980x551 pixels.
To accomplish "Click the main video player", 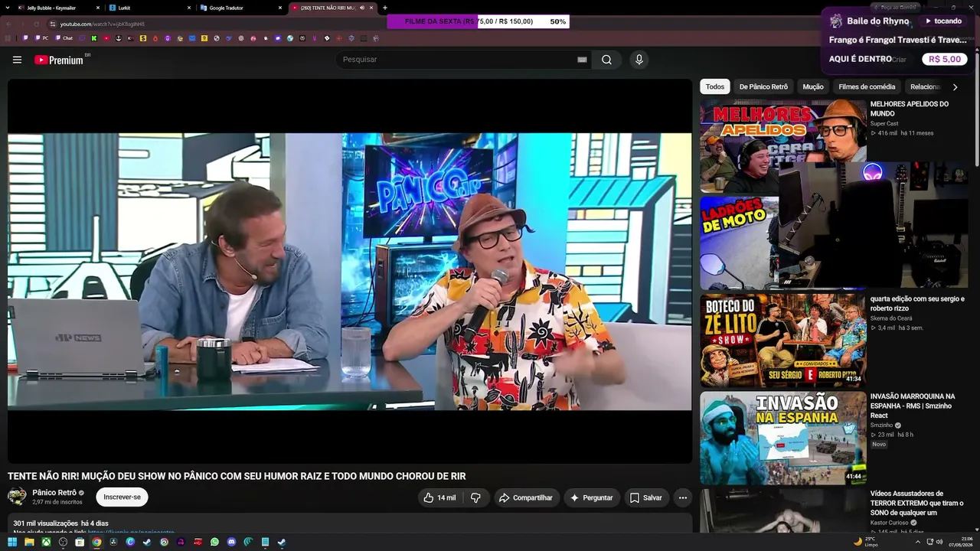I will click(x=350, y=271).
